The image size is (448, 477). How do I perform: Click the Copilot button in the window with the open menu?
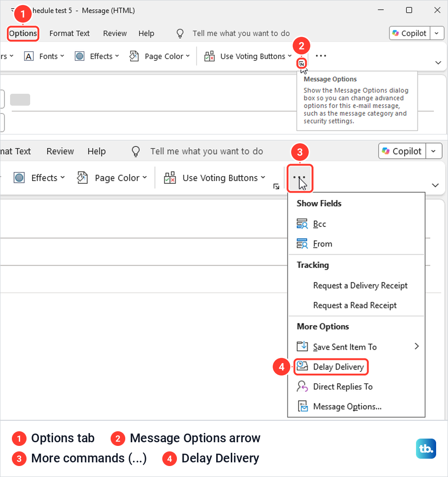coord(402,151)
